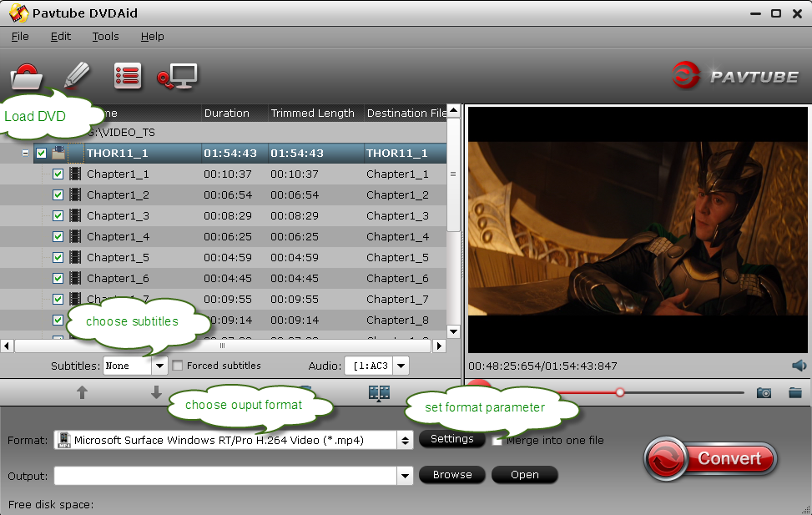Open the Audio track dropdown
Viewport: 812px width, 515px height.
[x=401, y=366]
